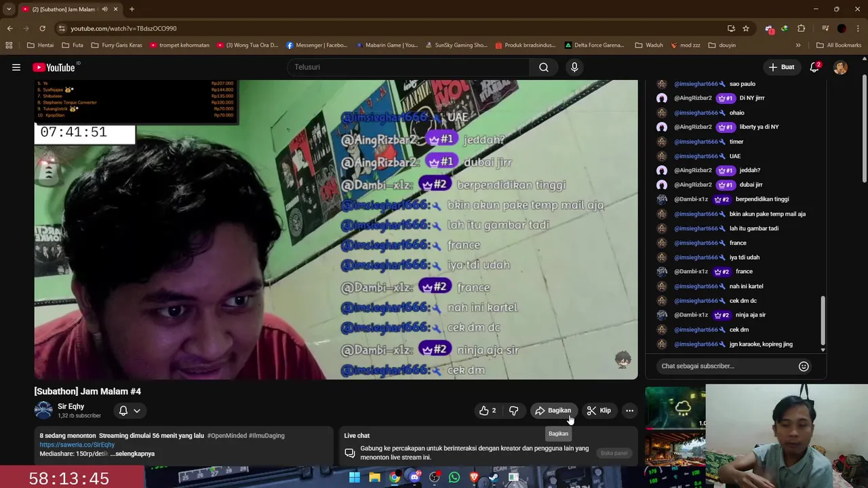Open the emoji picker in live chat
The width and height of the screenshot is (868, 488).
(x=804, y=366)
